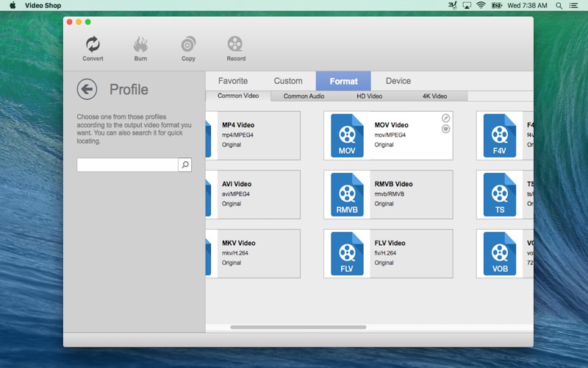
Task: Add MOV Video to favorites with heart icon
Action: coord(445,130)
